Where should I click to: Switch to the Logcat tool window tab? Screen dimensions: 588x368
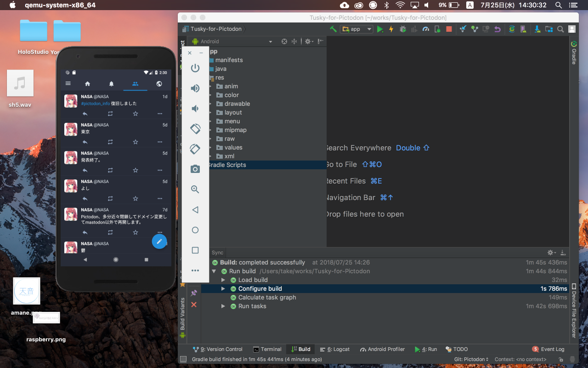pyautogui.click(x=335, y=349)
